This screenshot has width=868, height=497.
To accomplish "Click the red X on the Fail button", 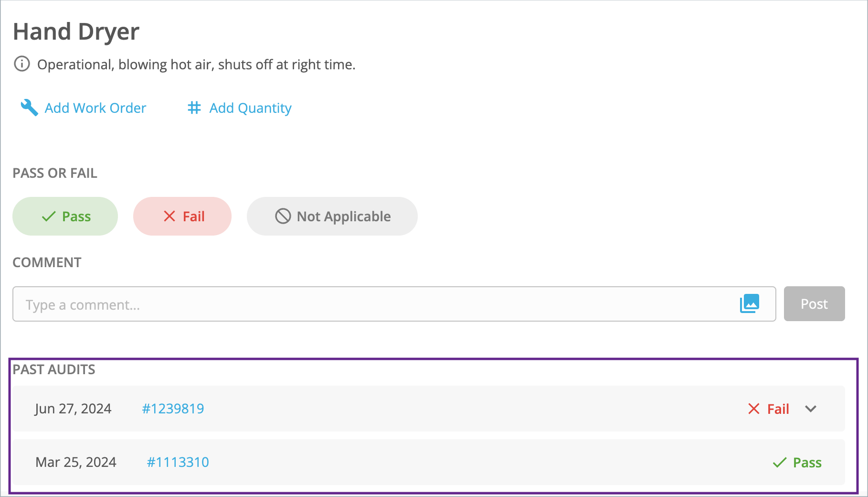I will point(169,216).
